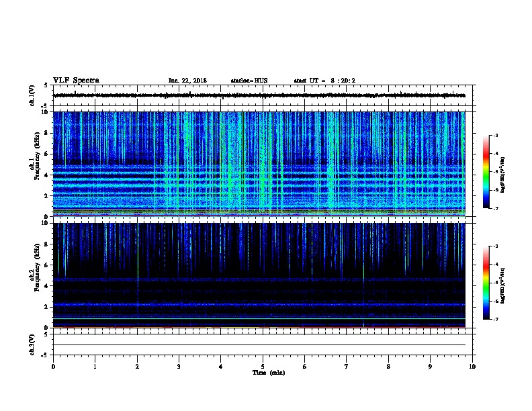Click inside the ch.2 spectrogram panel

pyautogui.click(x=259, y=275)
